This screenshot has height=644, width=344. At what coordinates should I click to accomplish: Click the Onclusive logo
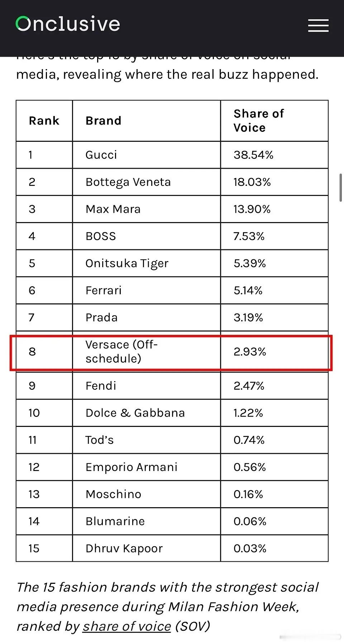point(68,24)
